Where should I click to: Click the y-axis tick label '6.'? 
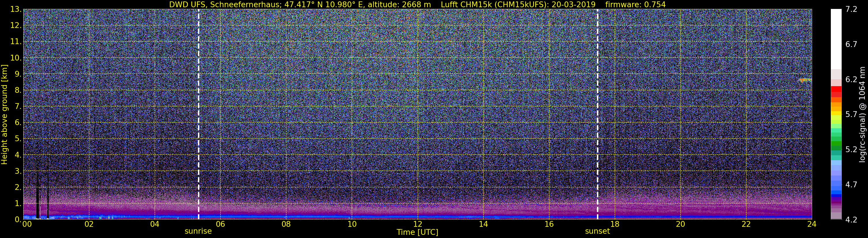click(x=18, y=123)
